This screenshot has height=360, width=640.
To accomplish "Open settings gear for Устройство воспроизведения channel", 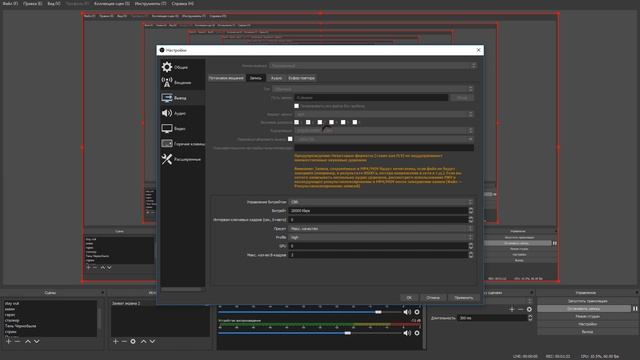I will (x=417, y=333).
